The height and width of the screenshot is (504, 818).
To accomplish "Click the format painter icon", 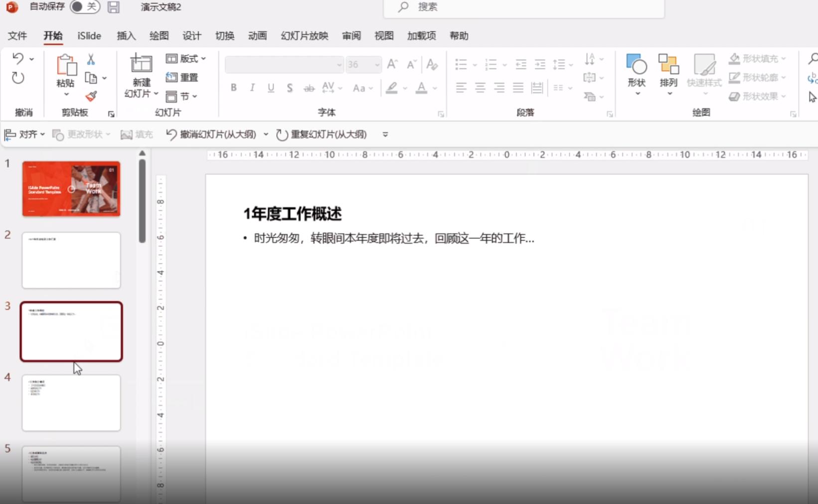I will click(x=91, y=96).
